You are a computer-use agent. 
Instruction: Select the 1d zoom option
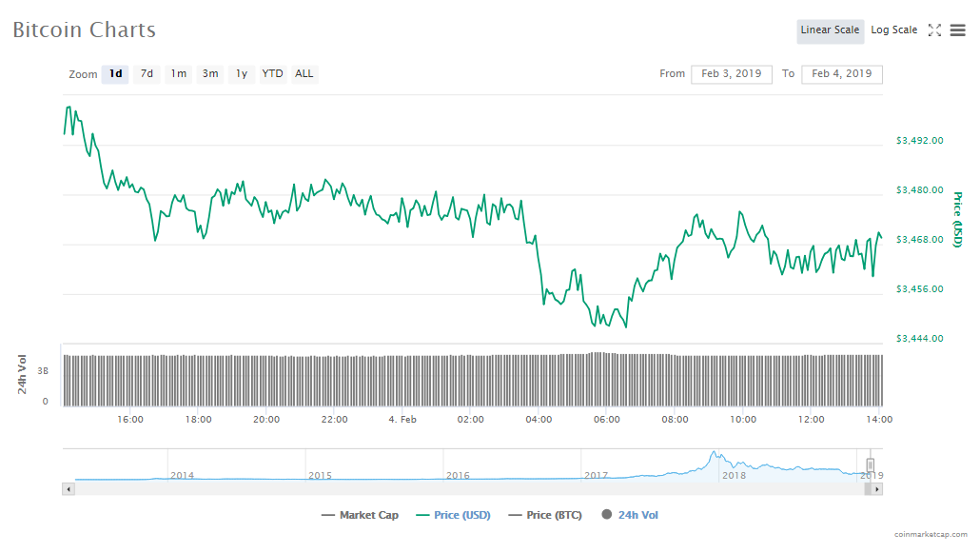coord(115,73)
